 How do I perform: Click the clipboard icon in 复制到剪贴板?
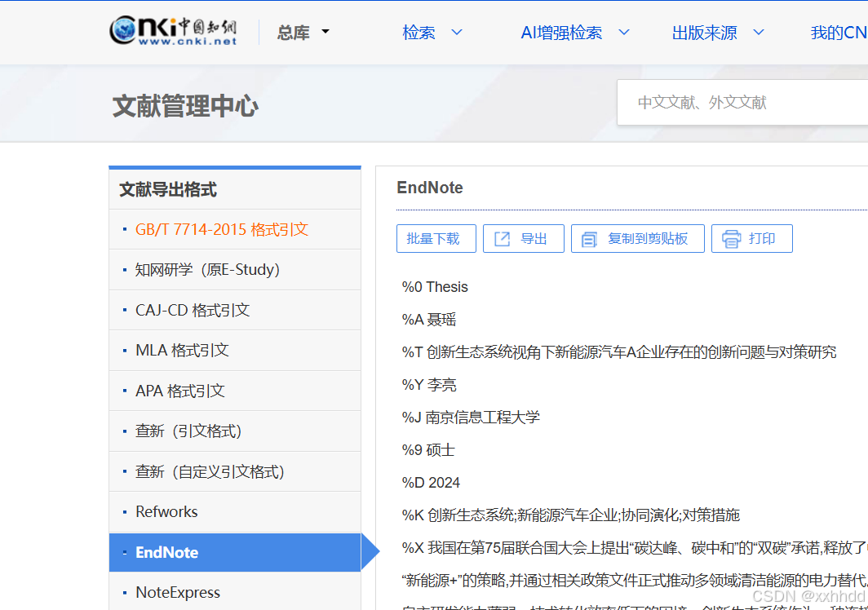[589, 240]
